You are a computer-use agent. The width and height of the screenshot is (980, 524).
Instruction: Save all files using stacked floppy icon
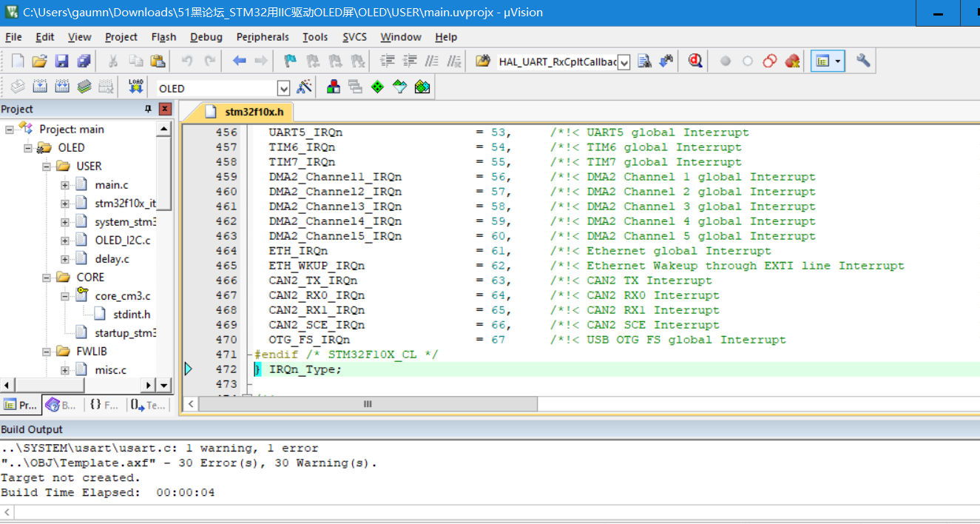(x=84, y=61)
